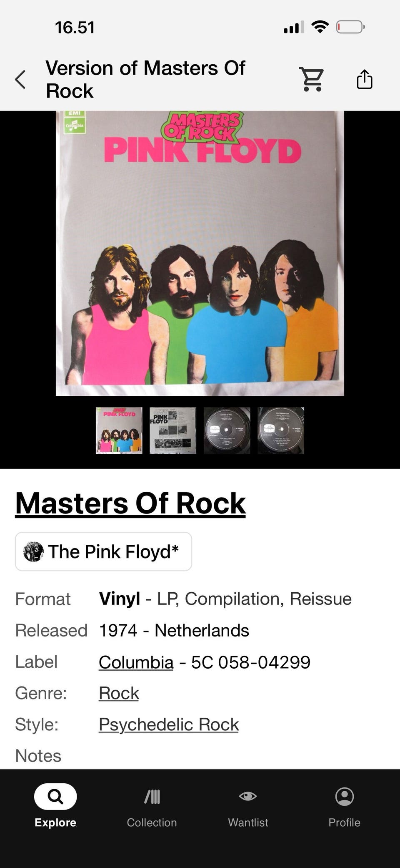Tap the main Pink Floyd album cover image
The width and height of the screenshot is (400, 868).
[x=200, y=253]
